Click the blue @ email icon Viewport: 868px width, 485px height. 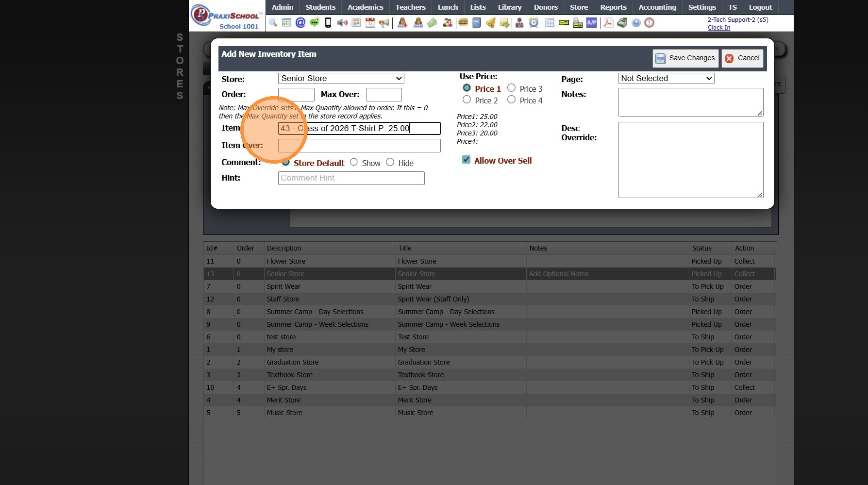[300, 23]
